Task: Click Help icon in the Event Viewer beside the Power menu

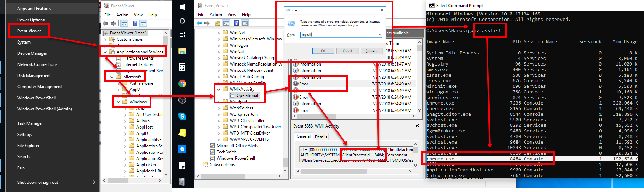Action: (135, 23)
